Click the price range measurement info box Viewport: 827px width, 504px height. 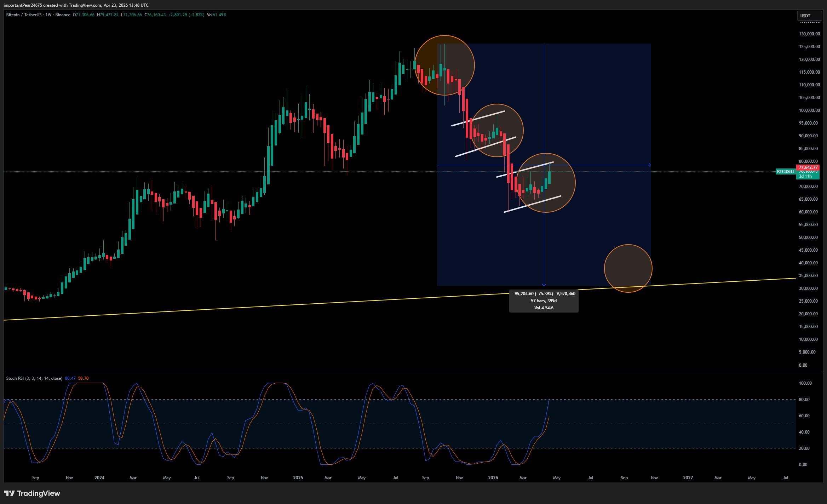pos(544,301)
